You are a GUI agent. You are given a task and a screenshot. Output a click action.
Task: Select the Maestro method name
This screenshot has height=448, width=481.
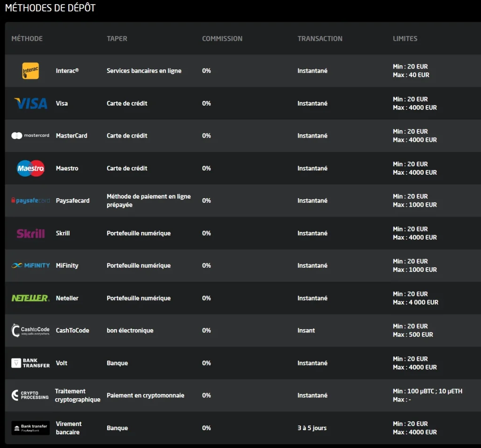(x=67, y=168)
